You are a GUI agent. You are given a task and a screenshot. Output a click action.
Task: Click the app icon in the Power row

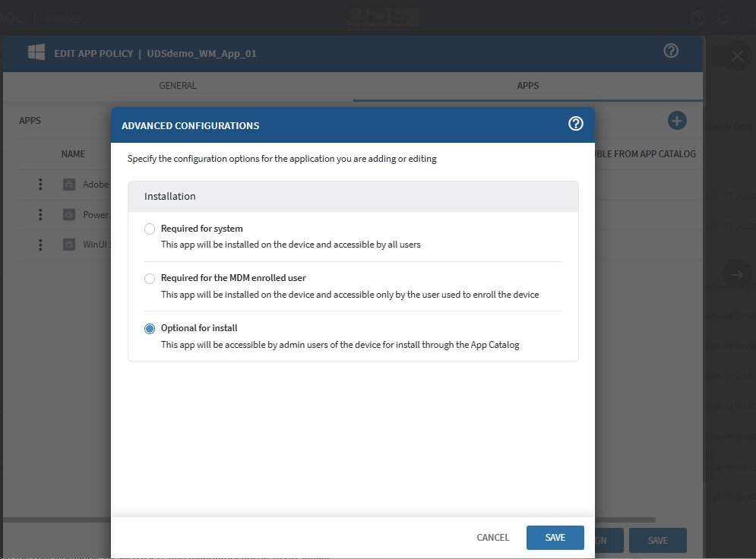pos(69,215)
